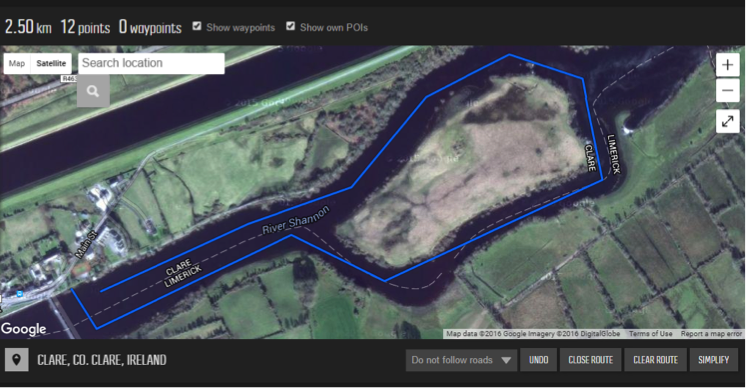Click the Google logo on map
This screenshot has width=746, height=388.
pos(23,329)
